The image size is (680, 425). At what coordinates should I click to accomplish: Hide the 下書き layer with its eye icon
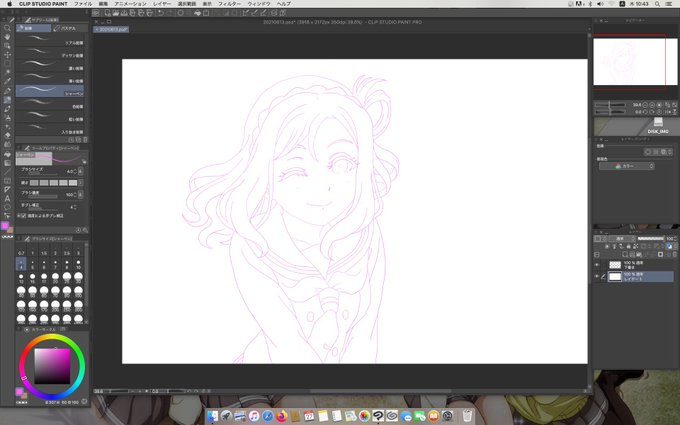tap(597, 265)
